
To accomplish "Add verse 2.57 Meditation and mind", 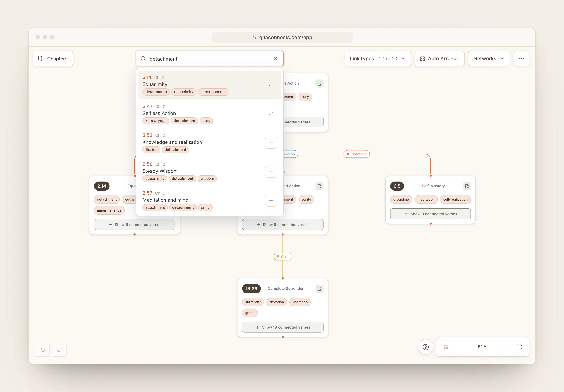I will [x=271, y=201].
